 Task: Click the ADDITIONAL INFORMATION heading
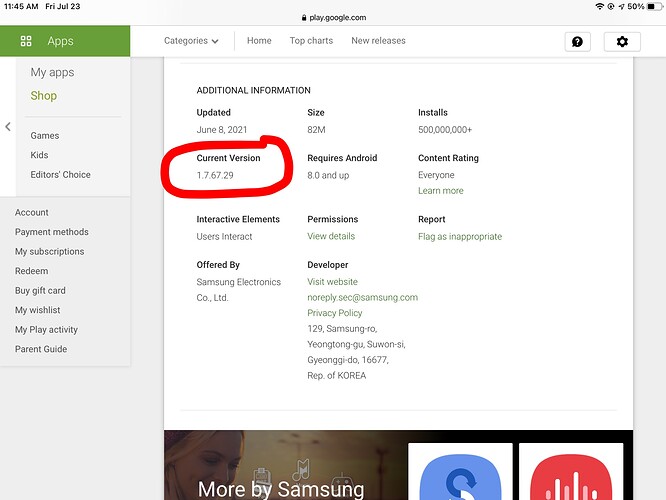(x=254, y=90)
